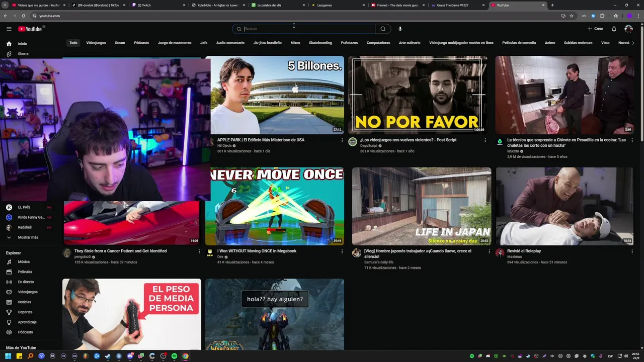Open Nil Ojeda channel link

(224, 146)
